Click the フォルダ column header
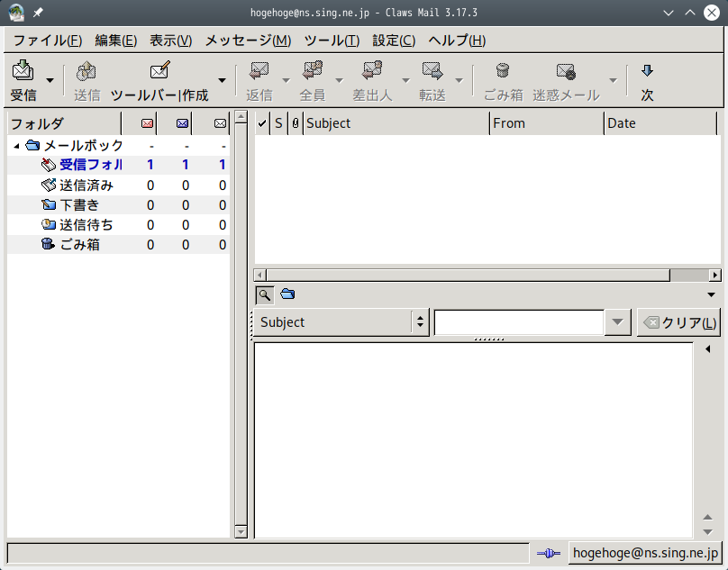The width and height of the screenshot is (728, 570). pyautogui.click(x=64, y=123)
